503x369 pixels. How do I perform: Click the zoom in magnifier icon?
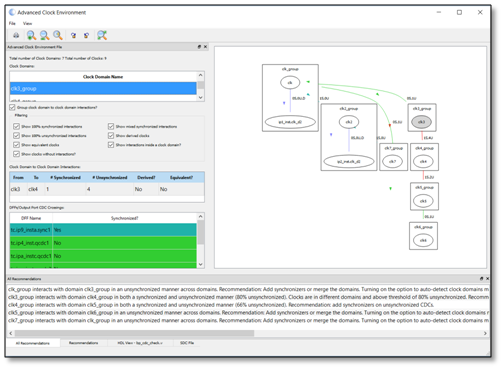coord(31,35)
